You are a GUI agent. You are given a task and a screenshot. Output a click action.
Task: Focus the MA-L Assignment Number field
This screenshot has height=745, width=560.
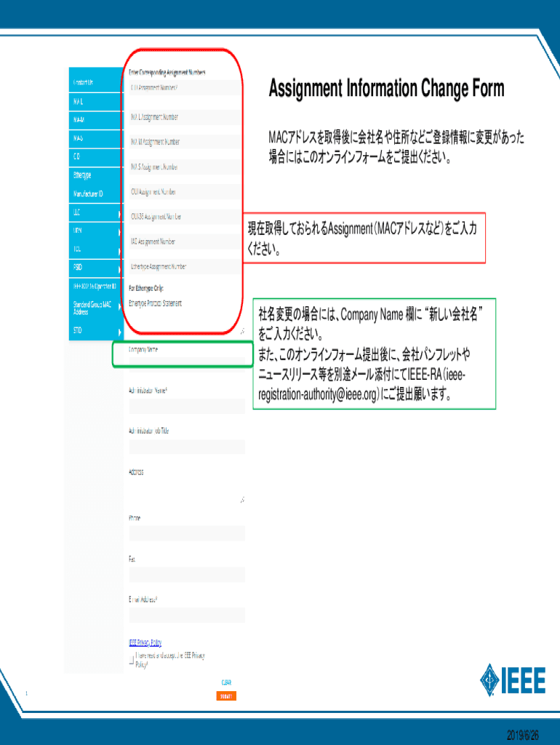tap(185, 117)
